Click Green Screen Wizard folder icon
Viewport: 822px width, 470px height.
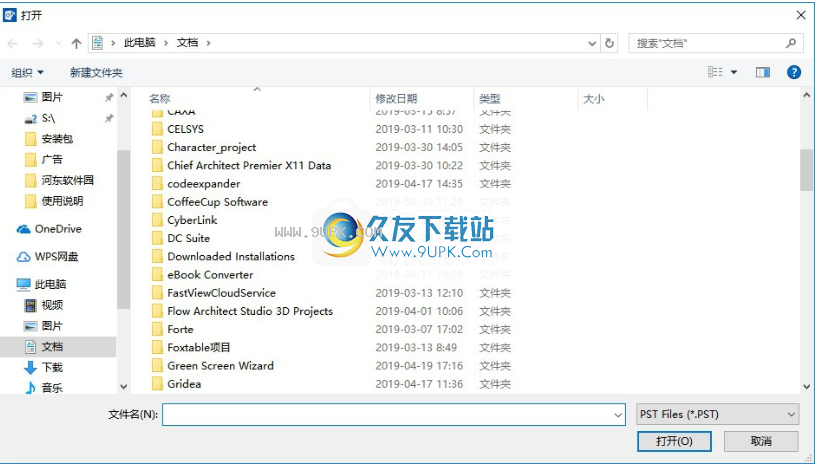point(157,366)
